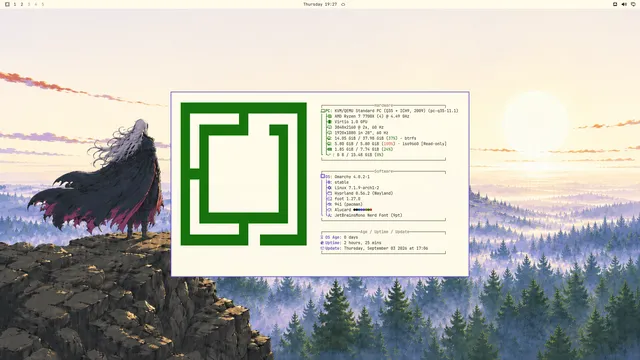
Task: Click the 'Foot 1.27.0' text
Action: [x=347, y=199]
